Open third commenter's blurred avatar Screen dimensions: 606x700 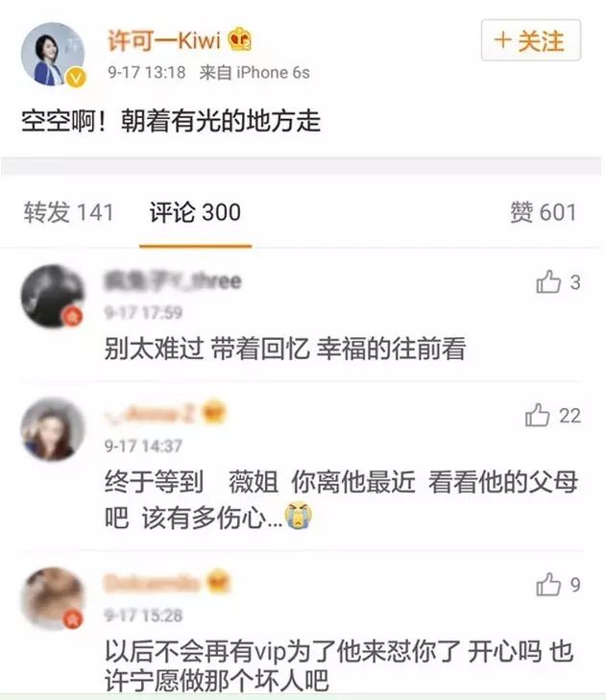53,598
